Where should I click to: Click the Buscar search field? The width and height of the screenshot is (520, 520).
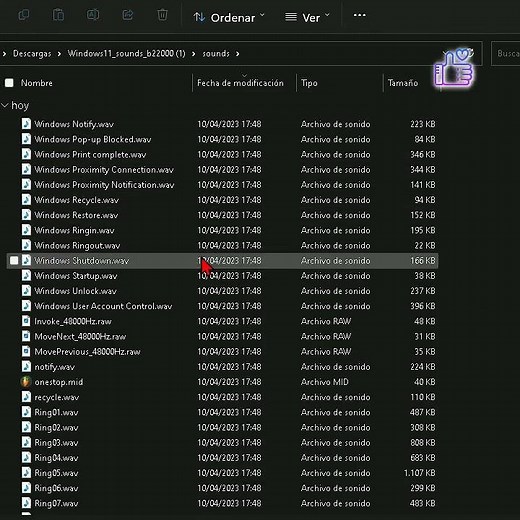click(x=506, y=54)
